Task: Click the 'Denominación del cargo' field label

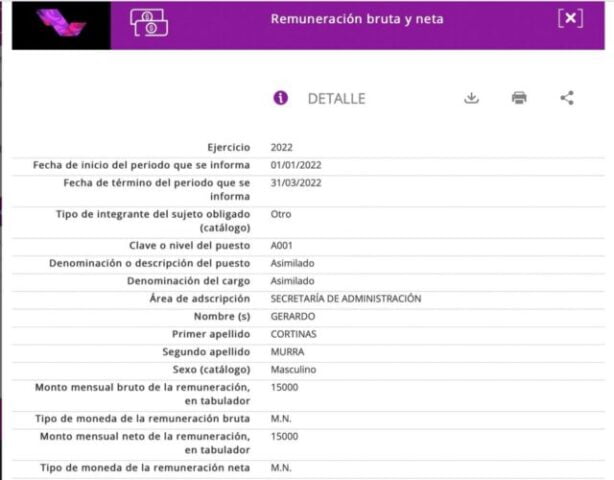Action: (x=188, y=281)
